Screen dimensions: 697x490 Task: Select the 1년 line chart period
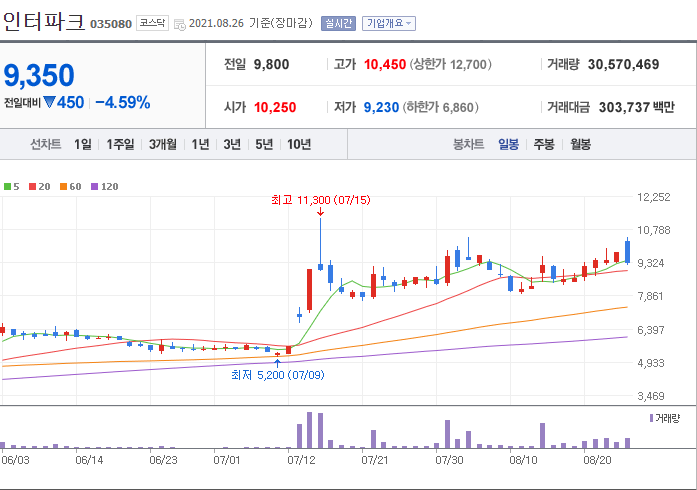point(200,144)
